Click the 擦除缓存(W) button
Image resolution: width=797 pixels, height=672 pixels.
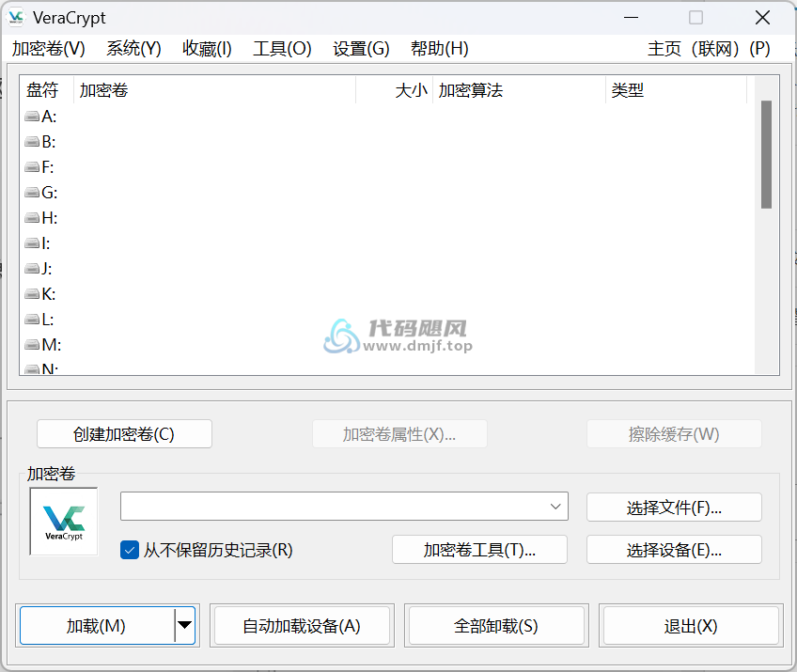[674, 434]
